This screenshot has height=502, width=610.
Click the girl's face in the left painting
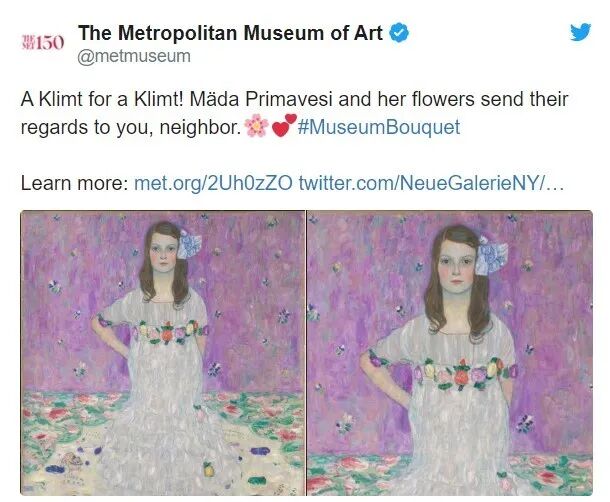(x=163, y=252)
